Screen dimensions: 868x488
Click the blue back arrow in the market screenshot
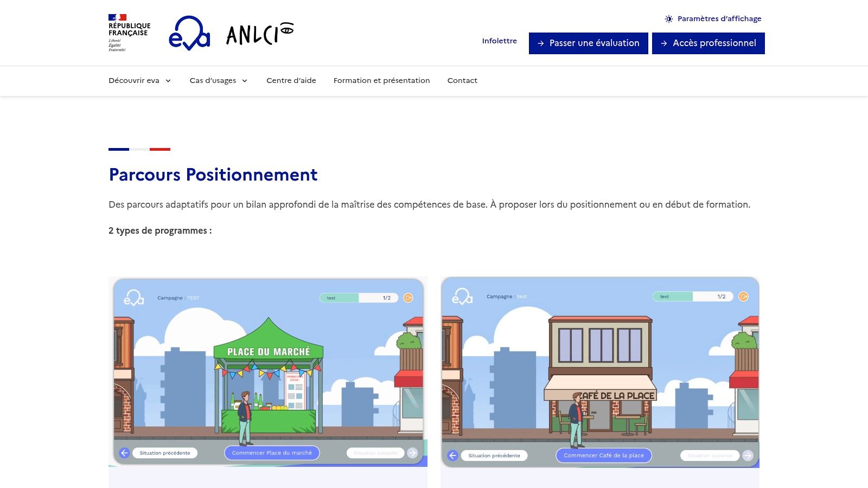point(125,453)
